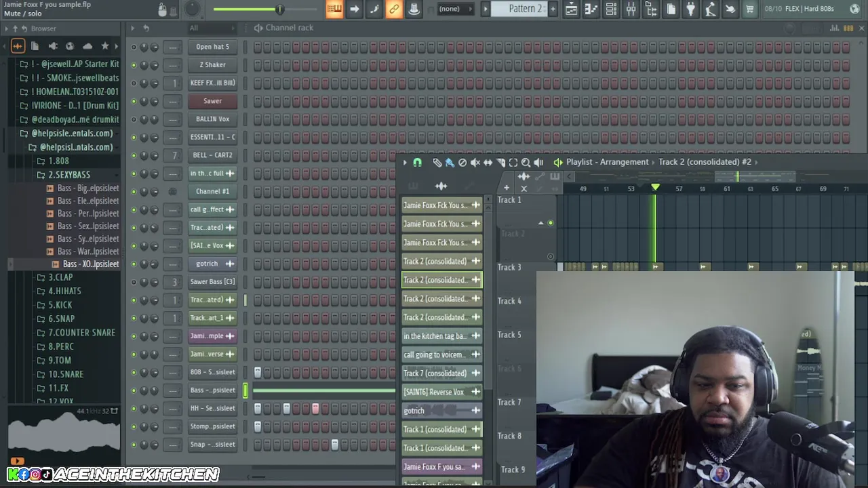
Task: Select the Playlist zoom magnifier tool
Action: (526, 163)
